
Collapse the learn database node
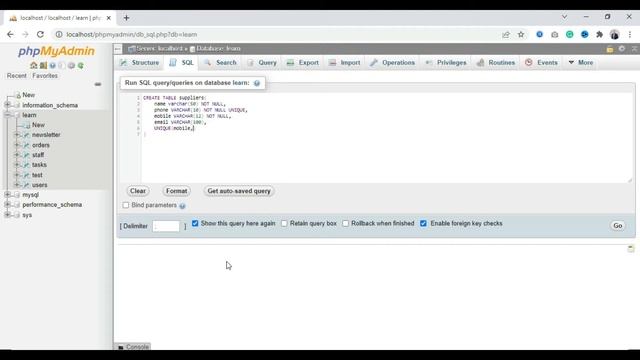[7, 115]
